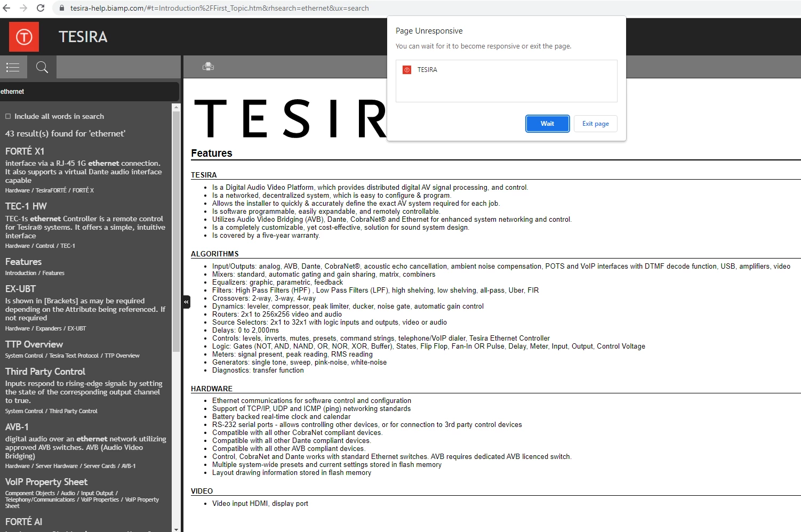Toggle the Include all words in search checkbox
The height and width of the screenshot is (532, 801).
pos(8,116)
